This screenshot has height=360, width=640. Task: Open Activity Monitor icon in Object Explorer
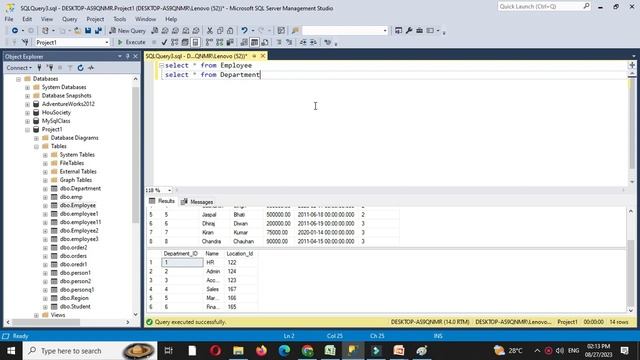(91, 68)
